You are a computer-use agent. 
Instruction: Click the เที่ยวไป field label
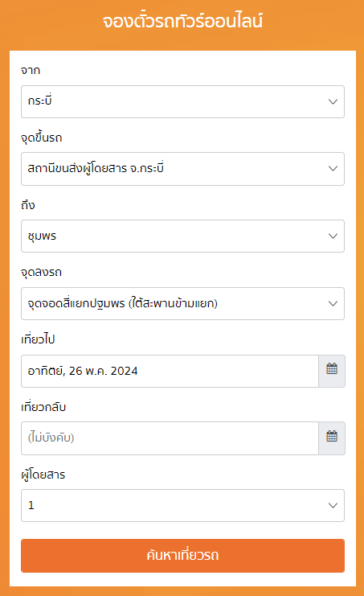click(38, 339)
